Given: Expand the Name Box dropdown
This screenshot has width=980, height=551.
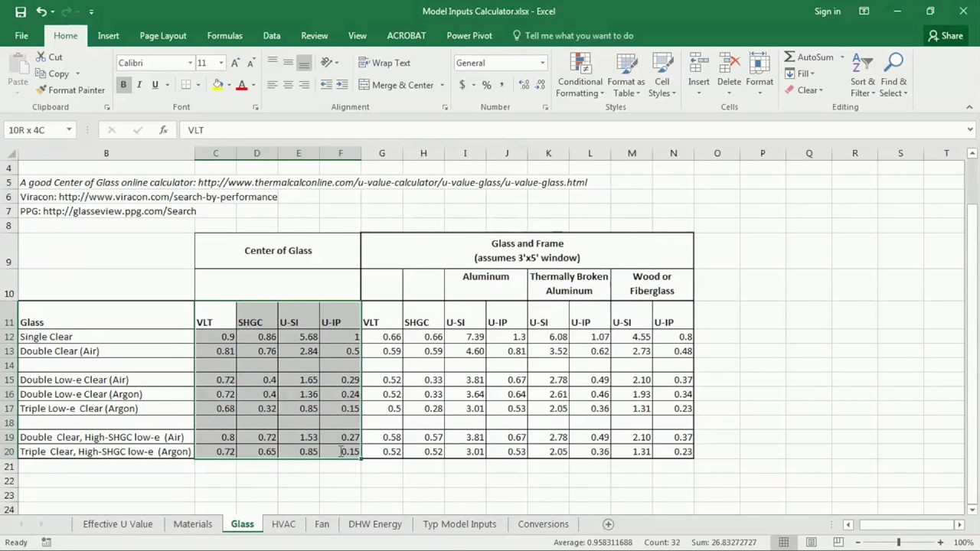Looking at the screenshot, I should click(x=69, y=130).
